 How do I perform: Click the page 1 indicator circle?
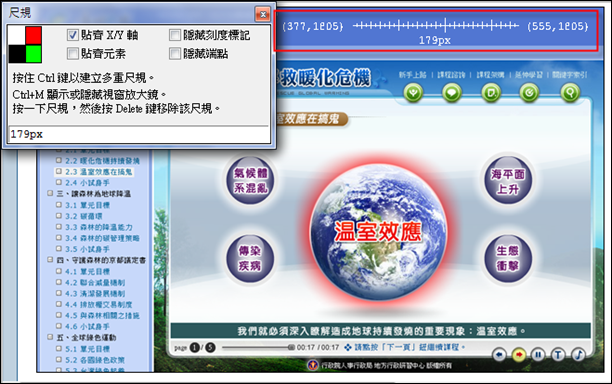tap(195, 347)
